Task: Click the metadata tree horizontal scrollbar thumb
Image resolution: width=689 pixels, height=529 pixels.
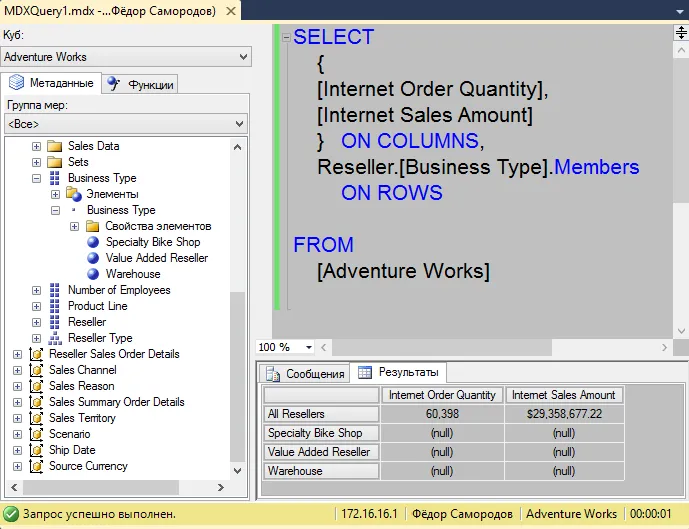Action: pos(101,487)
